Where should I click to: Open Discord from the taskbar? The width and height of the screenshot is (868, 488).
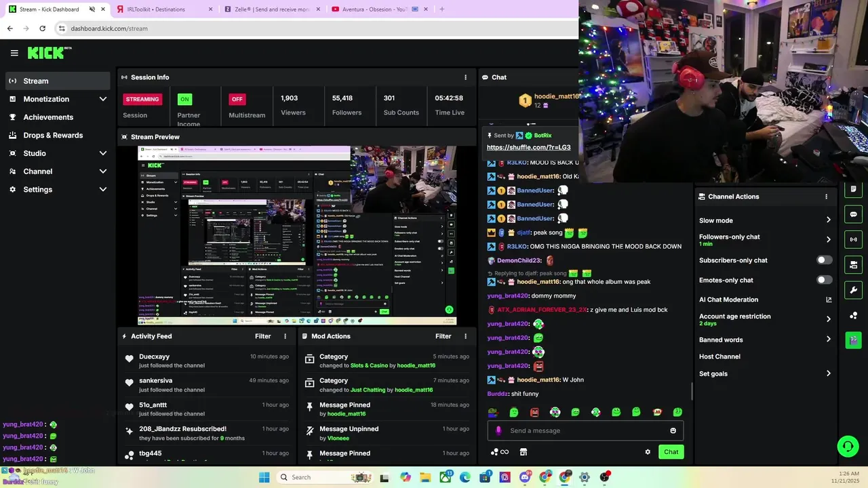[525, 477]
